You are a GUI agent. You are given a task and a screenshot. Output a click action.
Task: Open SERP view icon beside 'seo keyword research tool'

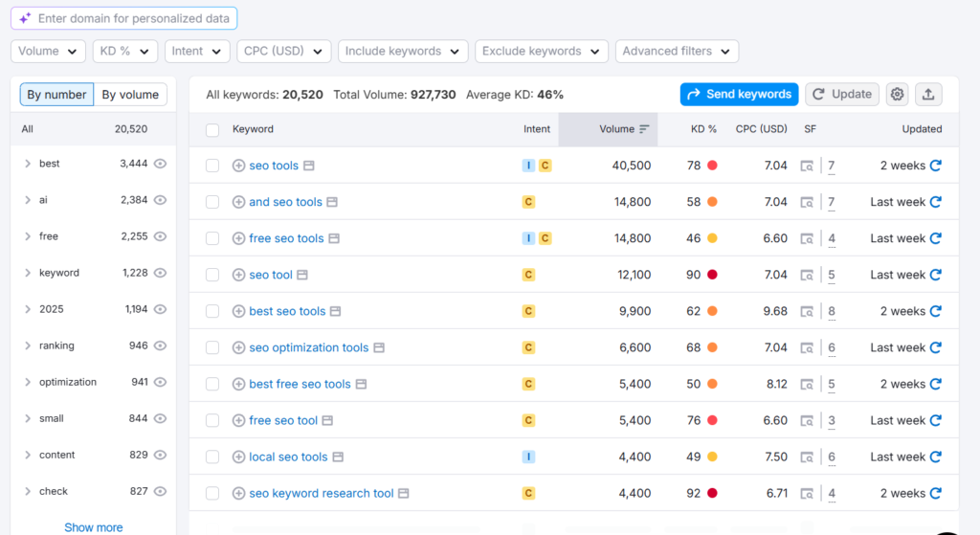pos(404,493)
